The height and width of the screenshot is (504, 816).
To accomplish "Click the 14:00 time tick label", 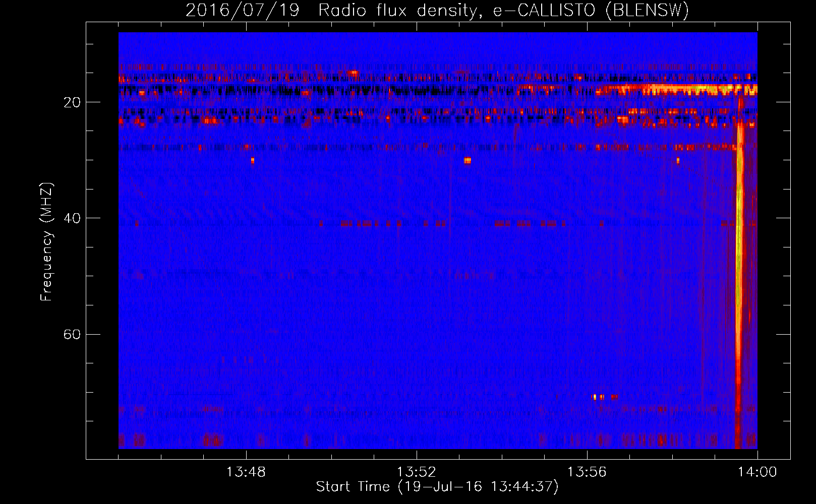I will [757, 472].
